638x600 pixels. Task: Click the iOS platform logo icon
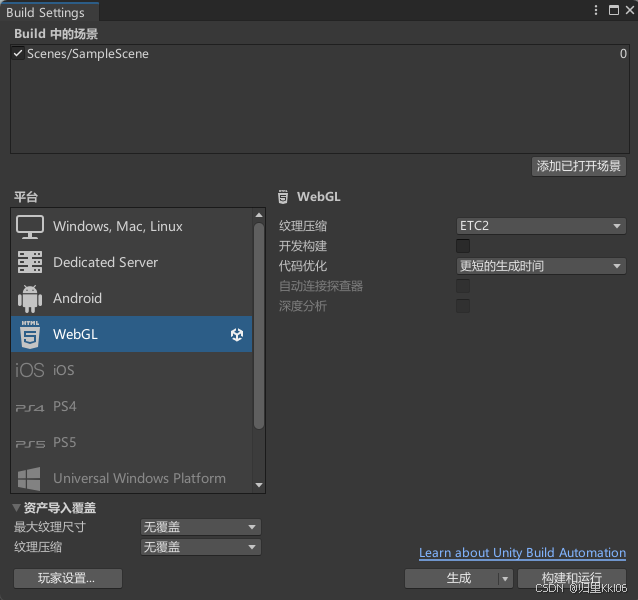pyautogui.click(x=29, y=370)
